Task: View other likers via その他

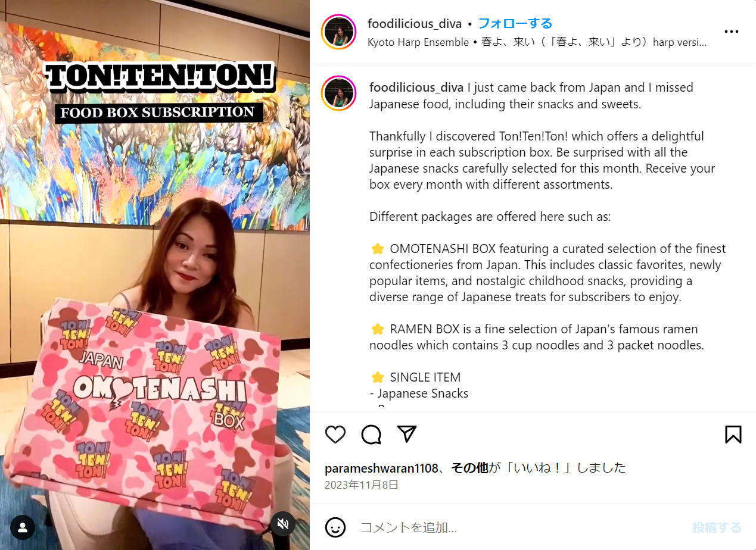Action: click(x=469, y=468)
